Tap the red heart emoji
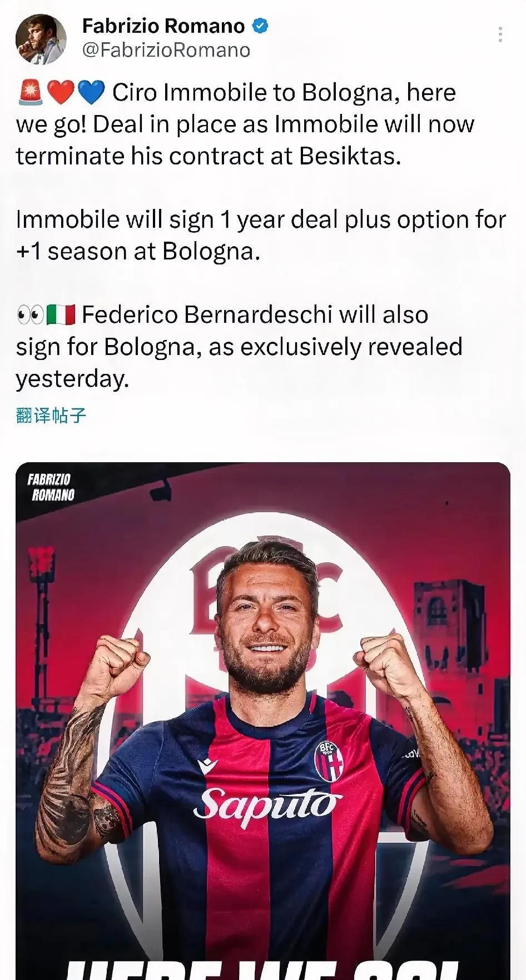Image resolution: width=526 pixels, height=980 pixels. point(60,92)
